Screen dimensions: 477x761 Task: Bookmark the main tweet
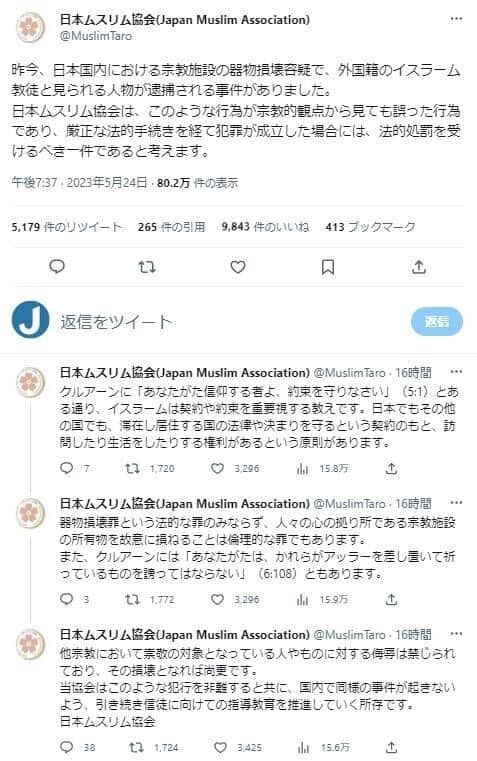pyautogui.click(x=328, y=266)
